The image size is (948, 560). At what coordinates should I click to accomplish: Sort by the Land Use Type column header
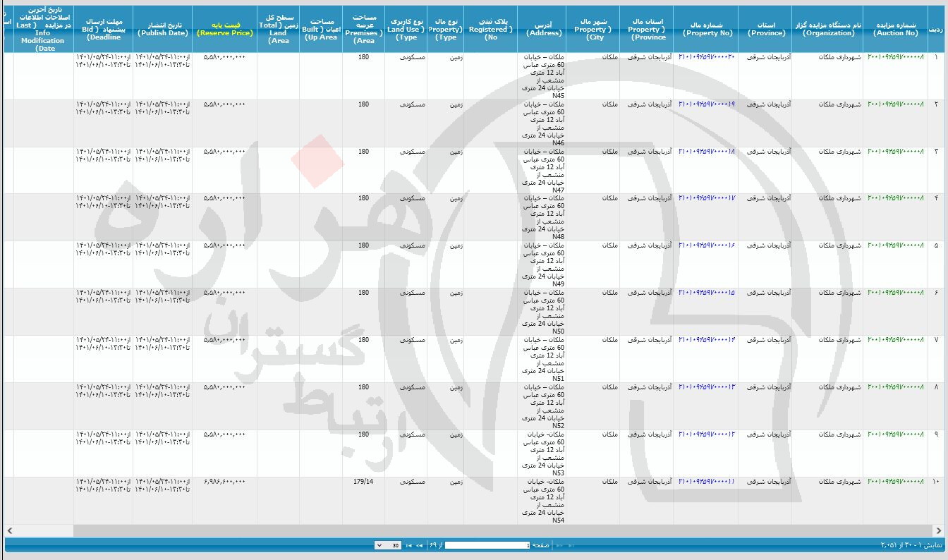[x=406, y=29]
